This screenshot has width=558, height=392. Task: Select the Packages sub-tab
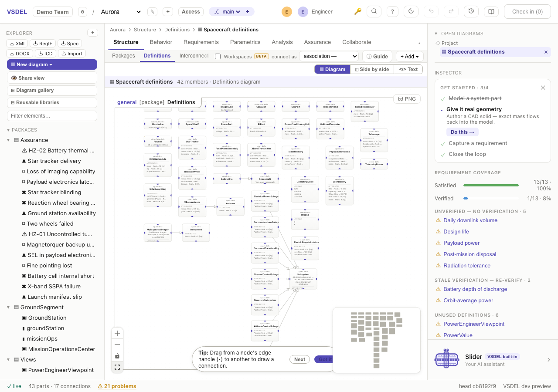[123, 56]
